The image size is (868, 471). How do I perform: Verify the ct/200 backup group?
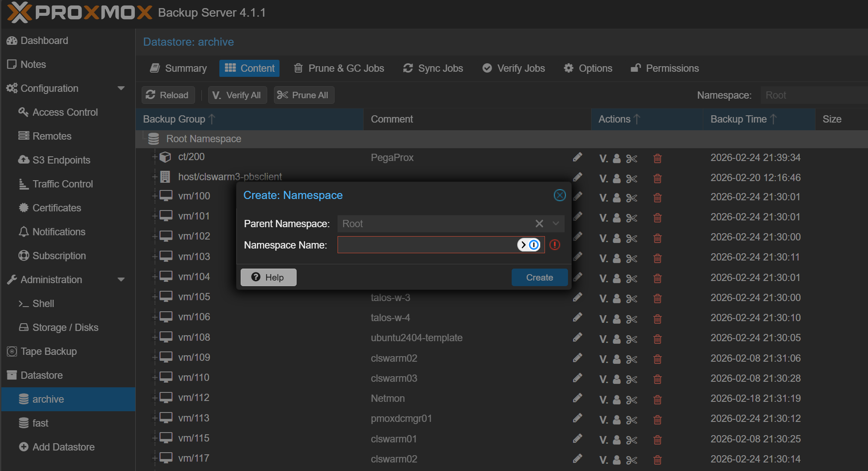click(603, 158)
